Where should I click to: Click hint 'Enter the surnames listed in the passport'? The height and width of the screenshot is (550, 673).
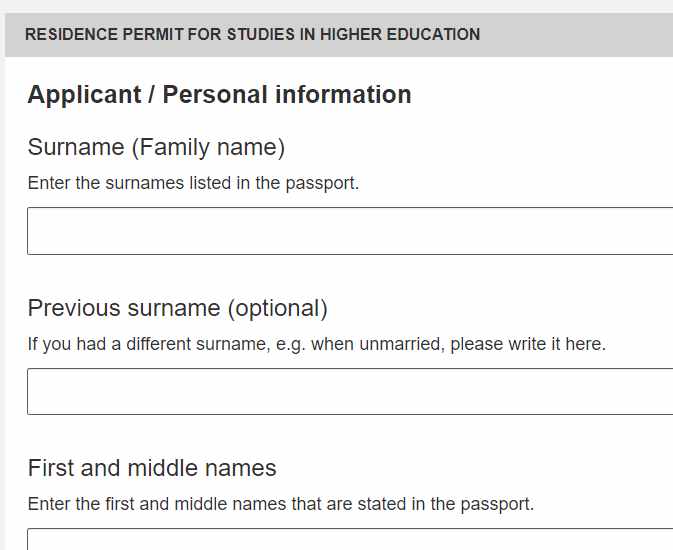[193, 183]
